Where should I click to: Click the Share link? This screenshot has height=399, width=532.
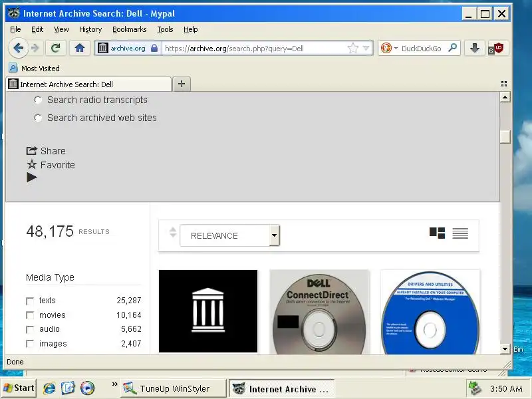tap(46, 151)
